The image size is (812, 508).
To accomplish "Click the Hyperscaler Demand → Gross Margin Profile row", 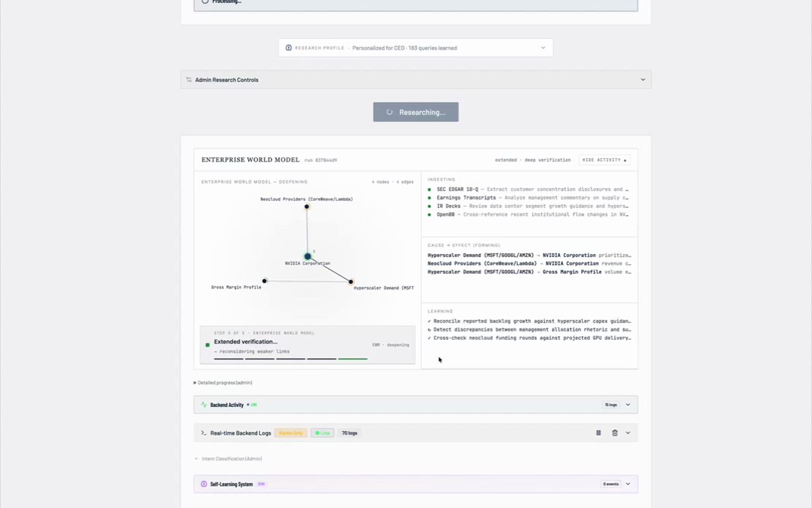I will [529, 272].
